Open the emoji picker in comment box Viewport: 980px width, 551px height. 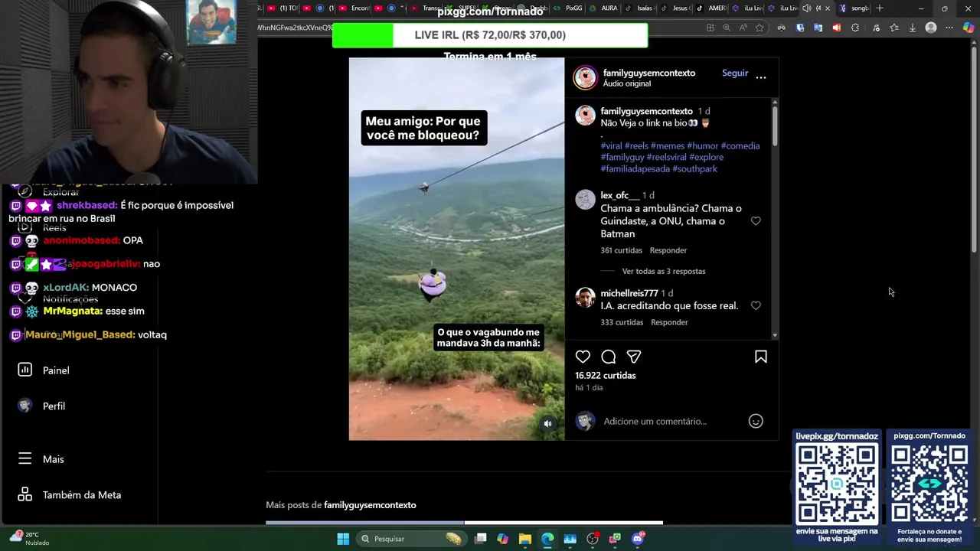coord(756,421)
